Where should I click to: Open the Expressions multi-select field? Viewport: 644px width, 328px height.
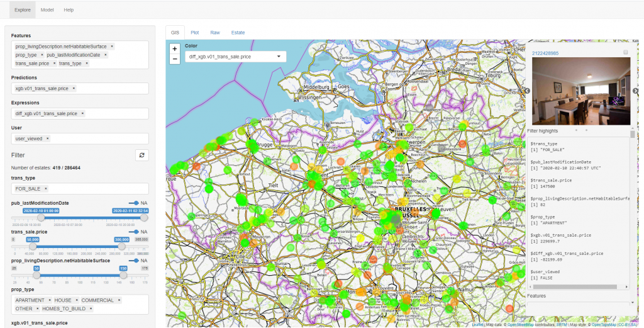pyautogui.click(x=80, y=113)
